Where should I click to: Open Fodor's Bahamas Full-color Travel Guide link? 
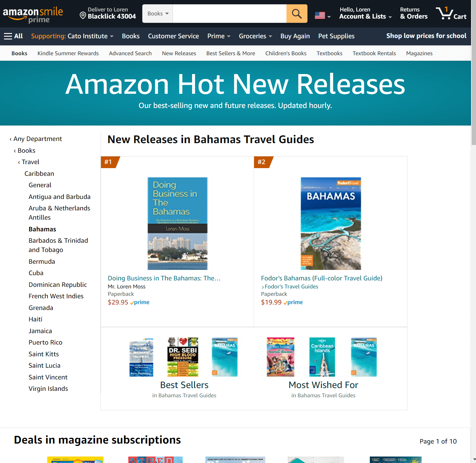pyautogui.click(x=322, y=278)
